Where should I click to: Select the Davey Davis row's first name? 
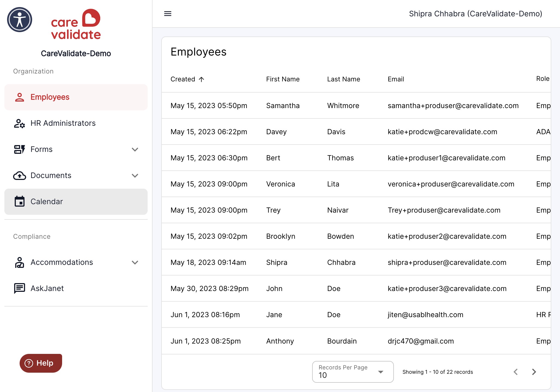pos(276,132)
